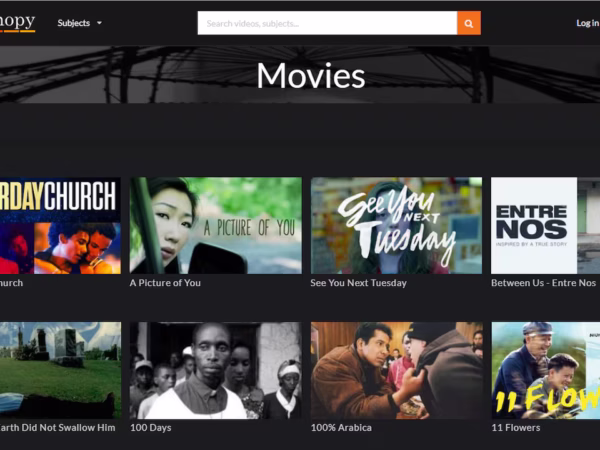Click the 'See You Next Tuesday' title link
The height and width of the screenshot is (450, 600).
(359, 283)
